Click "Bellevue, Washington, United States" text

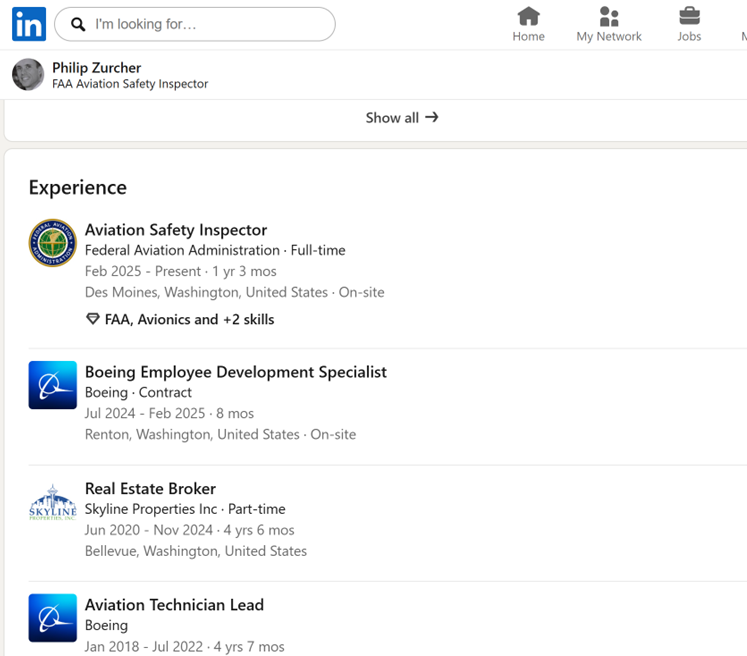196,551
